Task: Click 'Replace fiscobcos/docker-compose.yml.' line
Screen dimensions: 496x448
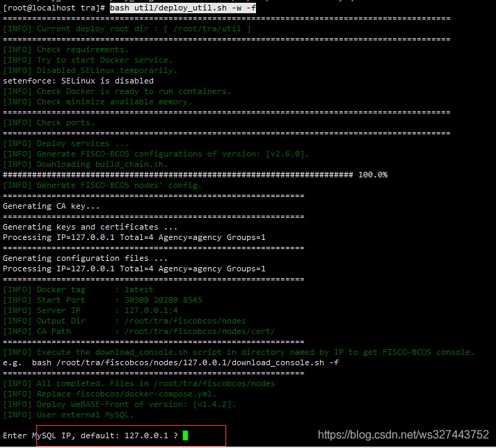Action: pos(110,394)
